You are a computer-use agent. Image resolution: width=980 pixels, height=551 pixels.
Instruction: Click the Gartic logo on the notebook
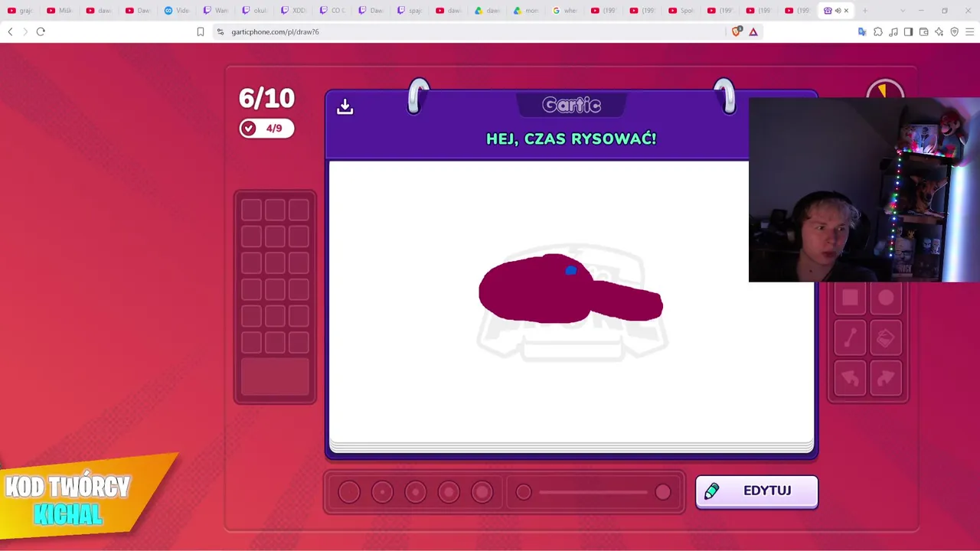pos(571,105)
